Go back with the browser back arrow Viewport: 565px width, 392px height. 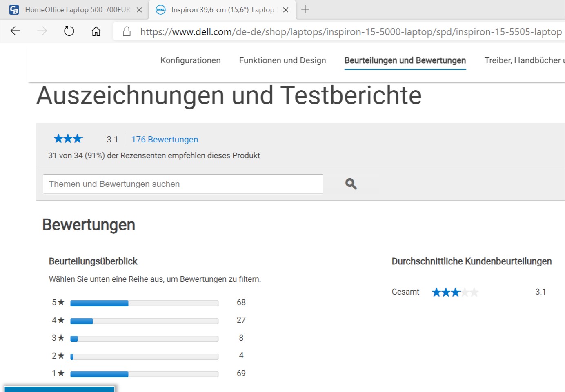(x=16, y=31)
